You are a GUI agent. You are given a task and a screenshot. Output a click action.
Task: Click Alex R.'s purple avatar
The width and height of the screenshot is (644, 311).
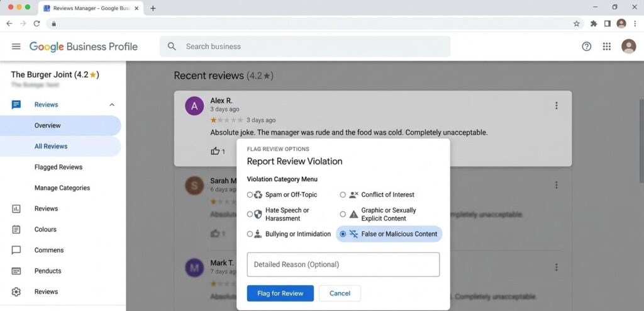(194, 106)
